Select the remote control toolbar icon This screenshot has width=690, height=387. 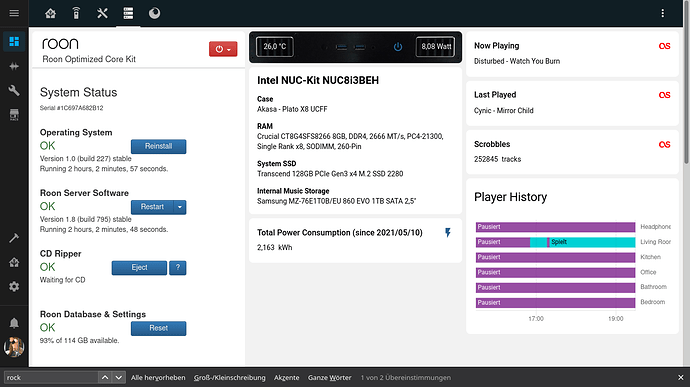coord(76,13)
